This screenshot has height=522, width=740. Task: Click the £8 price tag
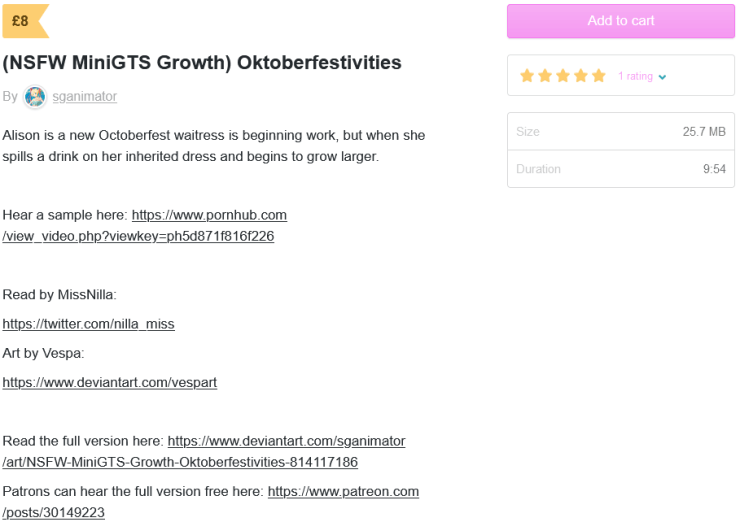pyautogui.click(x=21, y=20)
